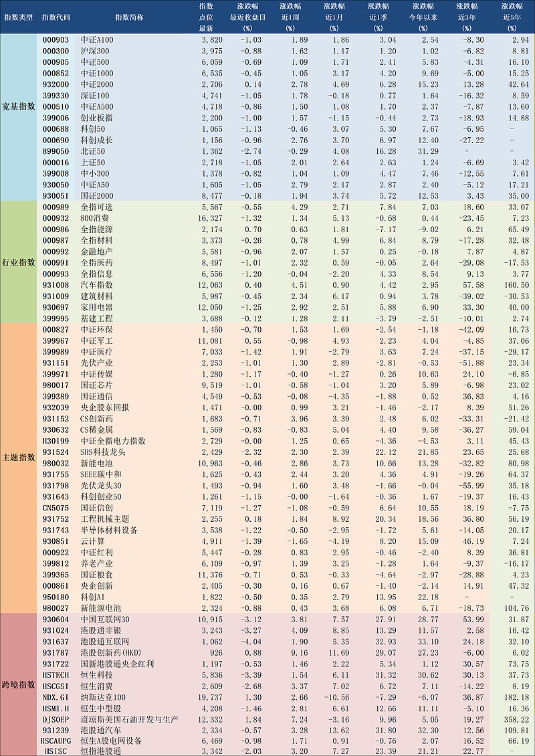Select the 北证50 index name
Image resolution: width=535 pixels, height=756 pixels.
pos(93,151)
